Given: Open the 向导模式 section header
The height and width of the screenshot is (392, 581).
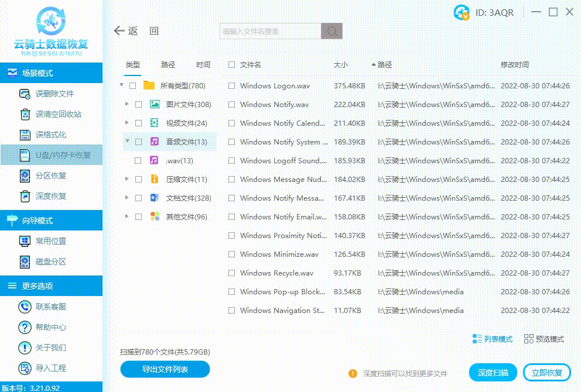Looking at the screenshot, I should (x=51, y=221).
